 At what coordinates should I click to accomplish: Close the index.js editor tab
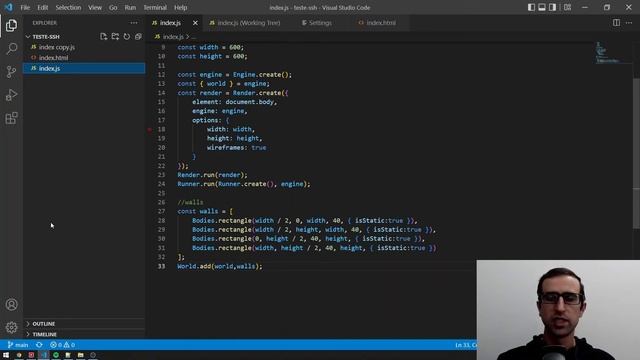pos(195,23)
